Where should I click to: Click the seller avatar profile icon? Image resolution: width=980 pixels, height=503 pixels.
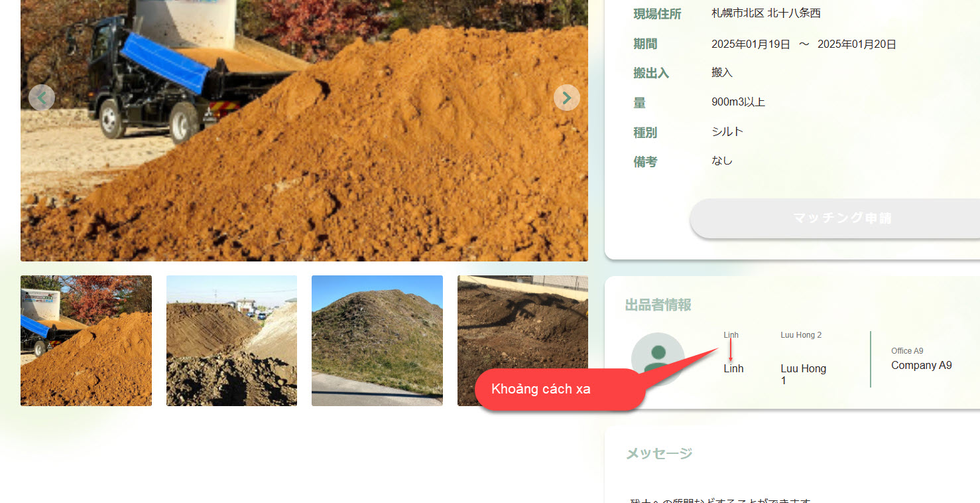tap(657, 359)
